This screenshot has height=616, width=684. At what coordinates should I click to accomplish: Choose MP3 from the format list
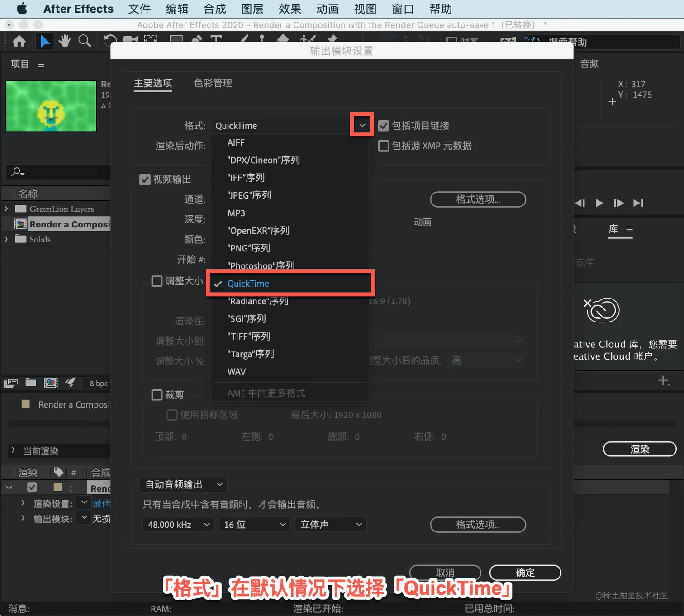pos(290,213)
